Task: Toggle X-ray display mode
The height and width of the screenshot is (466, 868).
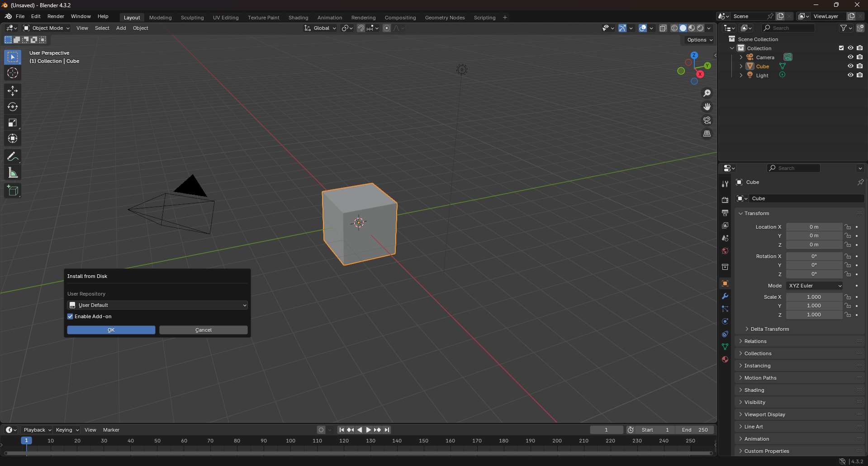Action: 663,28
